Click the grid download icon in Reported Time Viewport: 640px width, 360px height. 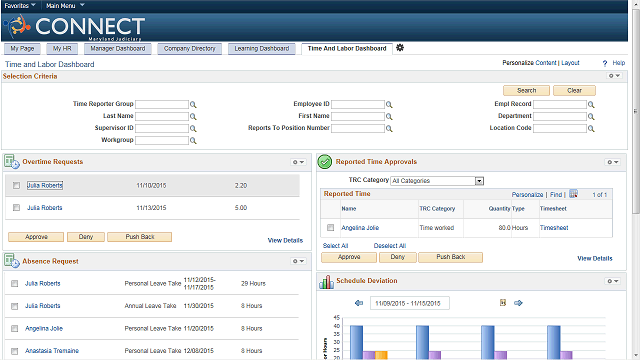point(573,194)
